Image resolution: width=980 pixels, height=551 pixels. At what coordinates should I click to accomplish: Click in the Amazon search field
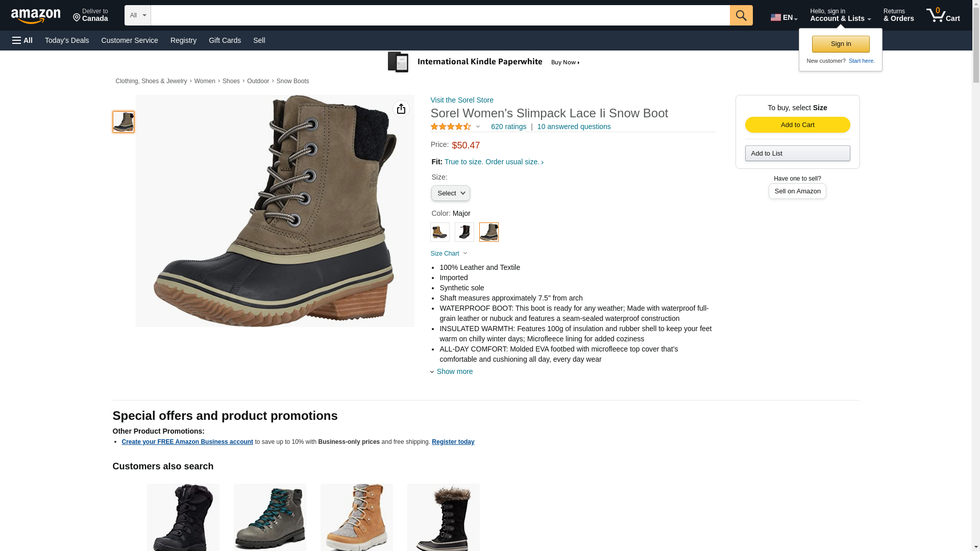tap(440, 15)
